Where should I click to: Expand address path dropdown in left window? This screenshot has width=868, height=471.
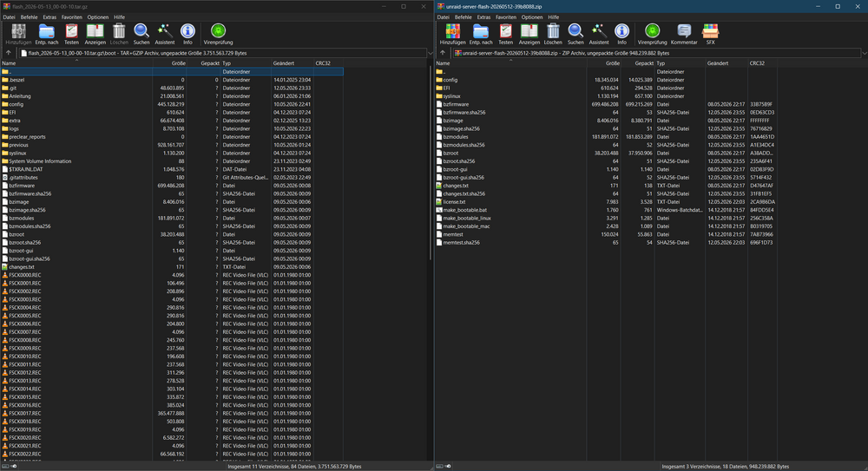pyautogui.click(x=431, y=53)
